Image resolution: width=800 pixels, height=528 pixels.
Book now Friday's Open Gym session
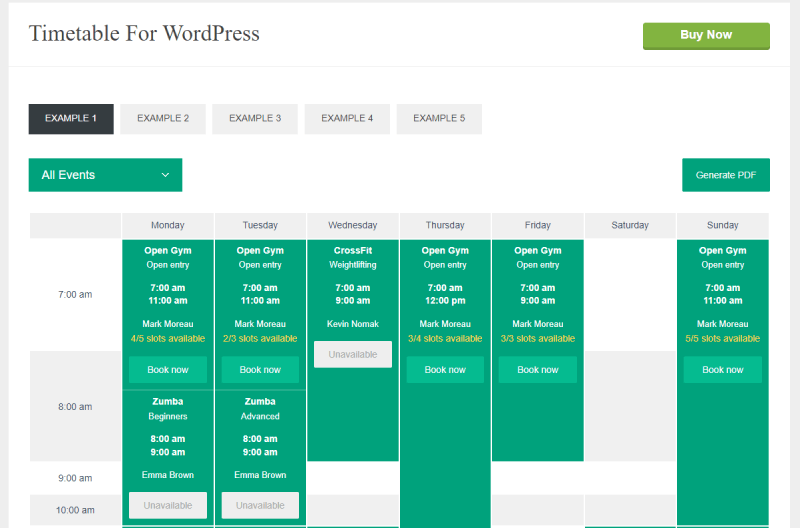coord(538,370)
